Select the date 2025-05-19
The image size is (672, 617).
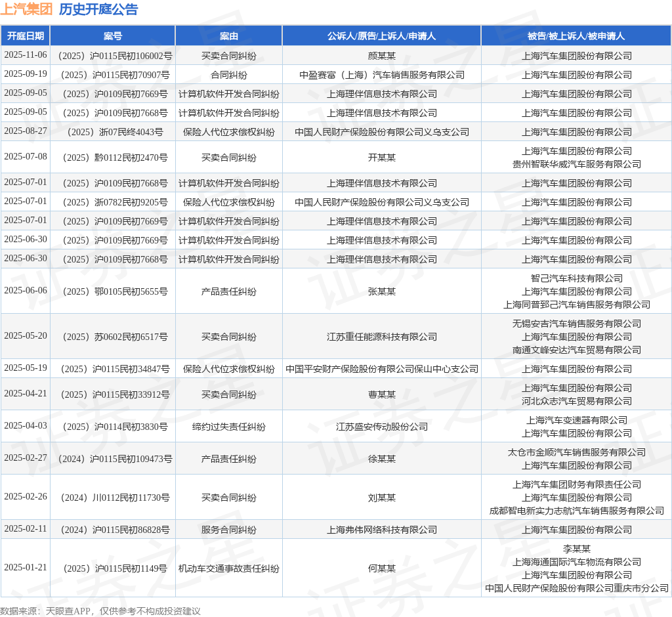tap(26, 368)
